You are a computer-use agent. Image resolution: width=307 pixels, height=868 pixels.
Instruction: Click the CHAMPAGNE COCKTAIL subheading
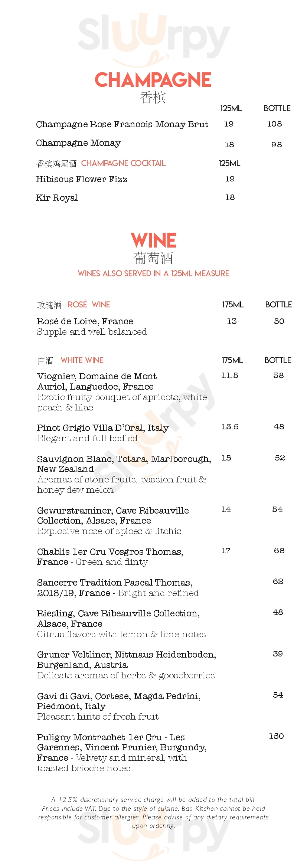[123, 163]
